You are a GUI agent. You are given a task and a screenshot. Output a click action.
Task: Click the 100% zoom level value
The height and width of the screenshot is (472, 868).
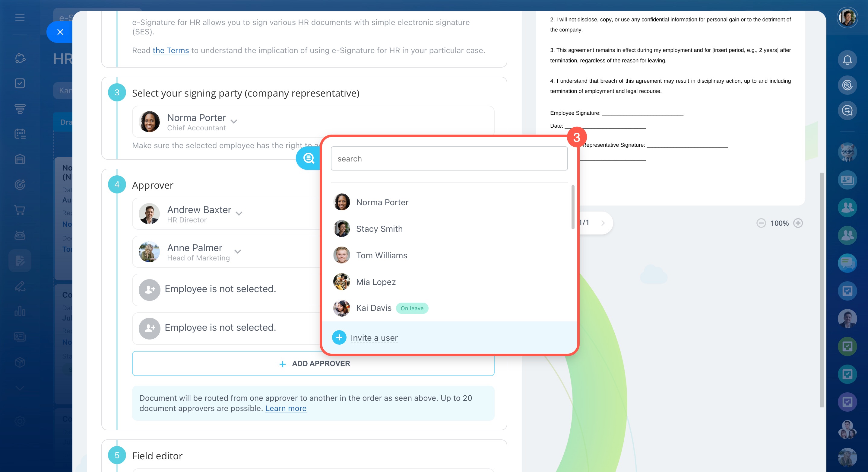[779, 223]
